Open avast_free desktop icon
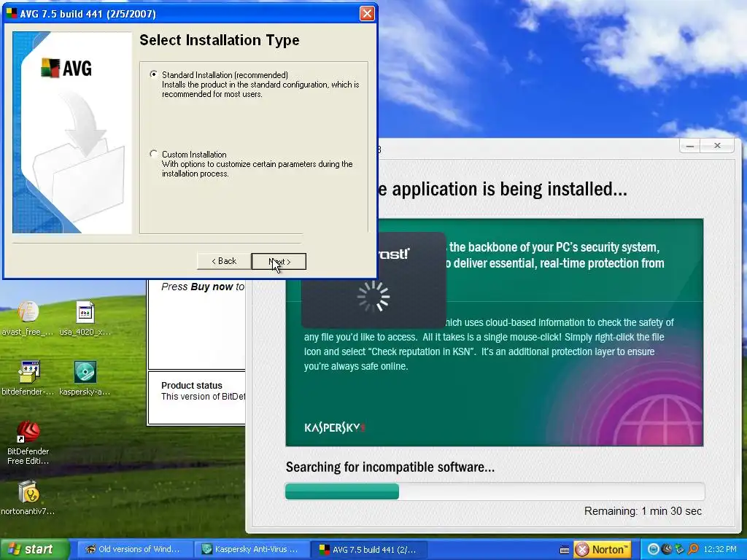Image resolution: width=747 pixels, height=560 pixels. [x=28, y=318]
